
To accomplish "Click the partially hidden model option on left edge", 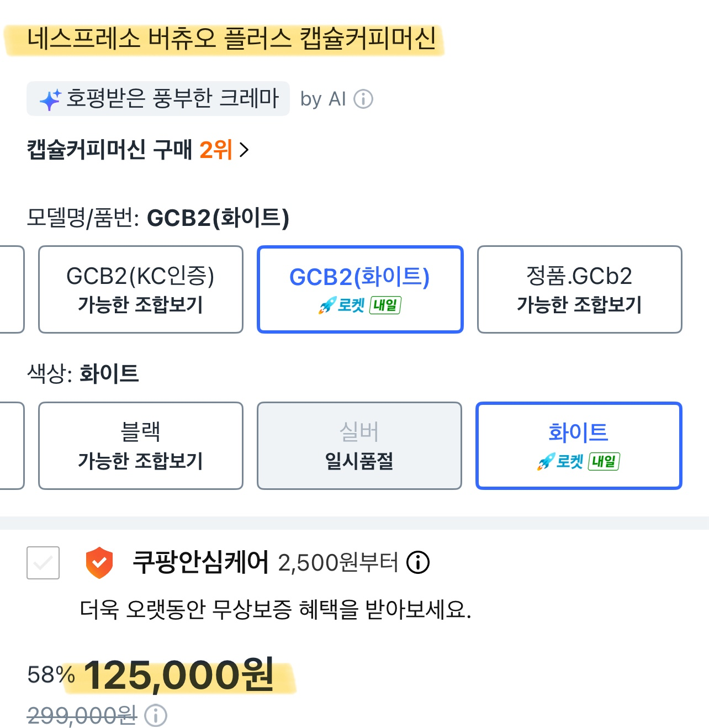I will click(x=11, y=289).
